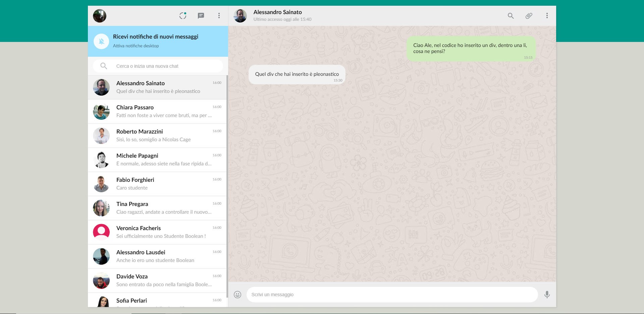The width and height of the screenshot is (644, 314).
Task: Enable desktop notifications via 'Attiva notifiche desktop'
Action: tap(136, 46)
